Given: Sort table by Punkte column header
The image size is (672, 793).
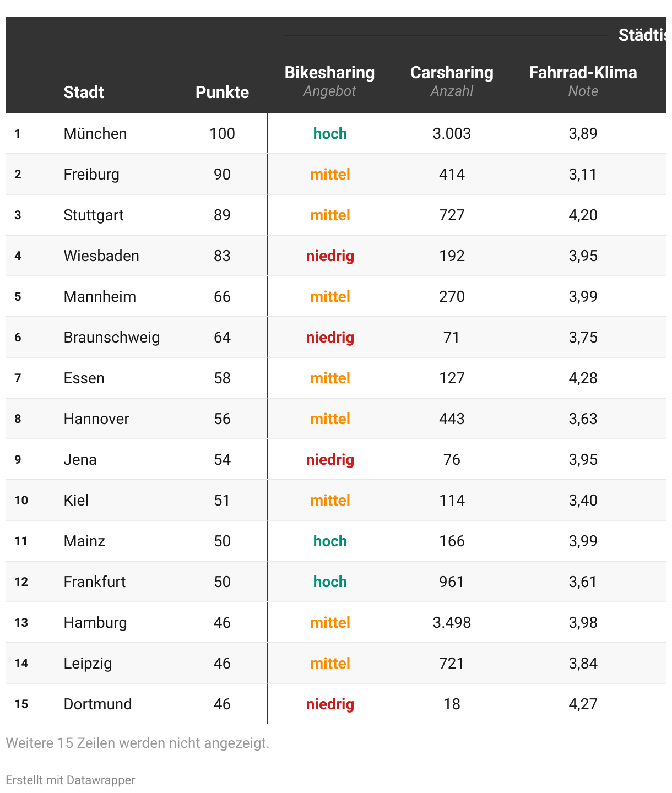Looking at the screenshot, I should [x=222, y=92].
